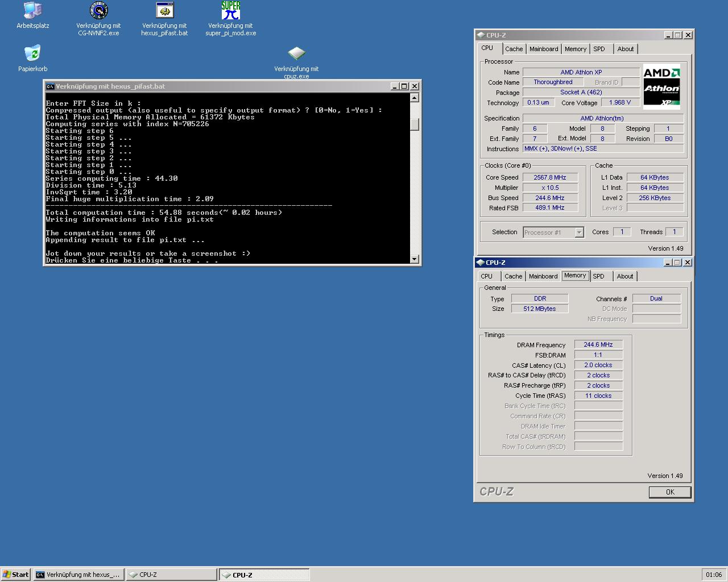This screenshot has width=728, height=582.
Task: Click the memory Size value 512 MBytes
Action: (540, 309)
